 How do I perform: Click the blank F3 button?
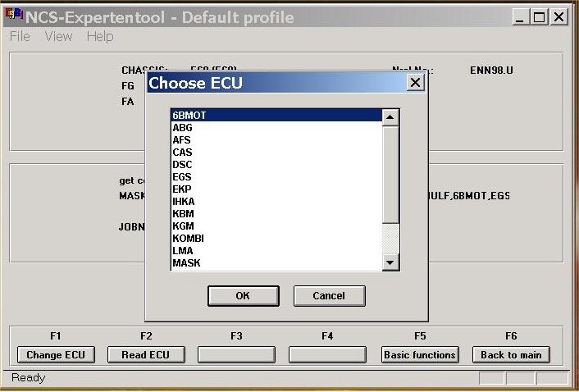pyautogui.click(x=236, y=355)
